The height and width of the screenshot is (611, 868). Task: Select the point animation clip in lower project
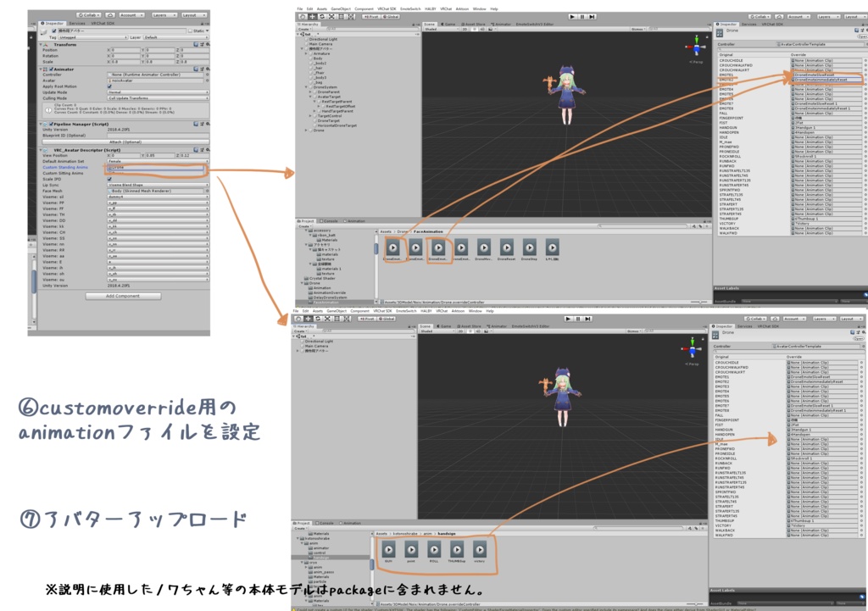click(411, 552)
